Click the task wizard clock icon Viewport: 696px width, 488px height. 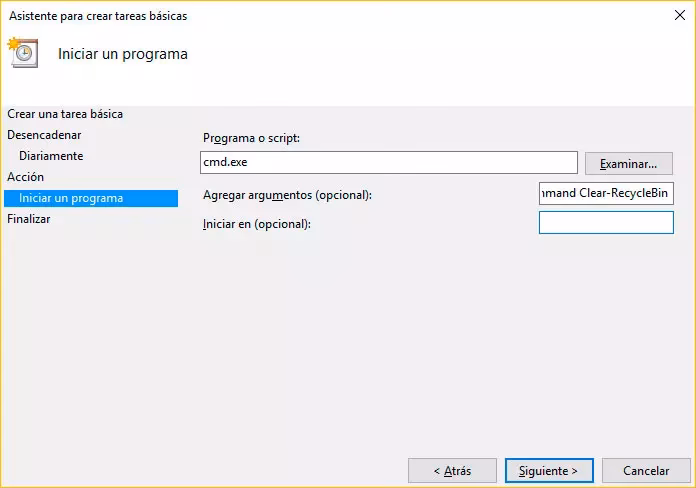tap(22, 52)
